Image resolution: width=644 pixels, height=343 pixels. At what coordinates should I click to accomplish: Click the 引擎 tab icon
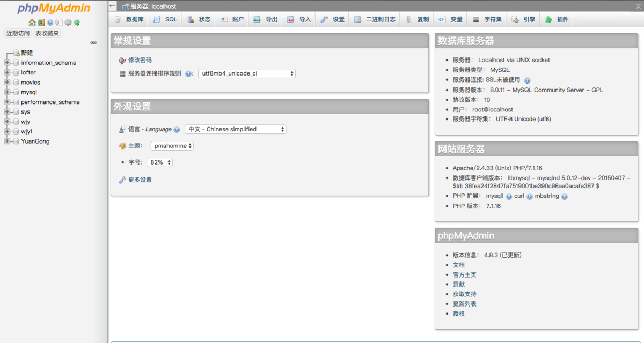[515, 19]
